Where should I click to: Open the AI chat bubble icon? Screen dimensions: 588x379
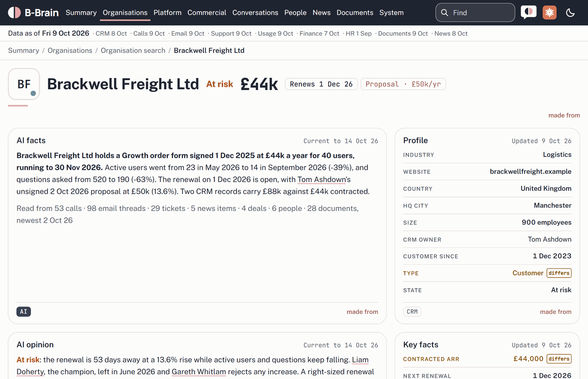click(x=528, y=12)
